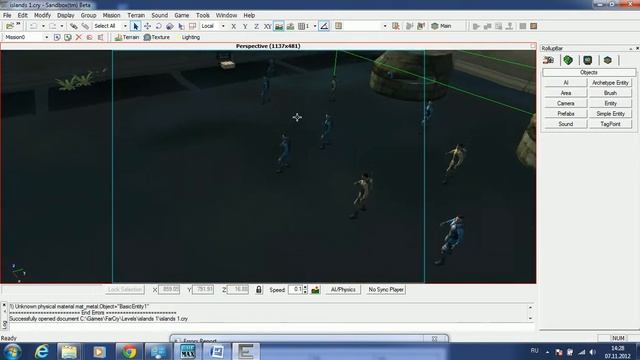The height and width of the screenshot is (360, 640).
Task: Open the Lighting settings button
Action: tap(188, 37)
